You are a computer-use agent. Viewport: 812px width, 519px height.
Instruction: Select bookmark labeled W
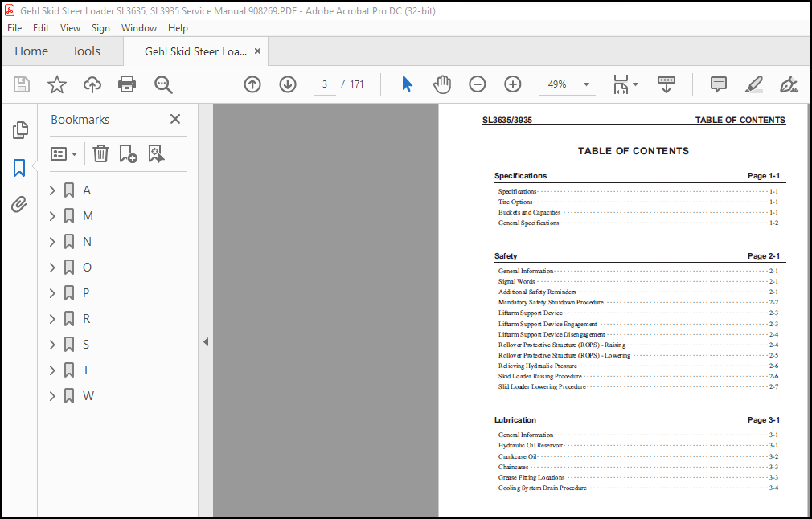pyautogui.click(x=88, y=396)
